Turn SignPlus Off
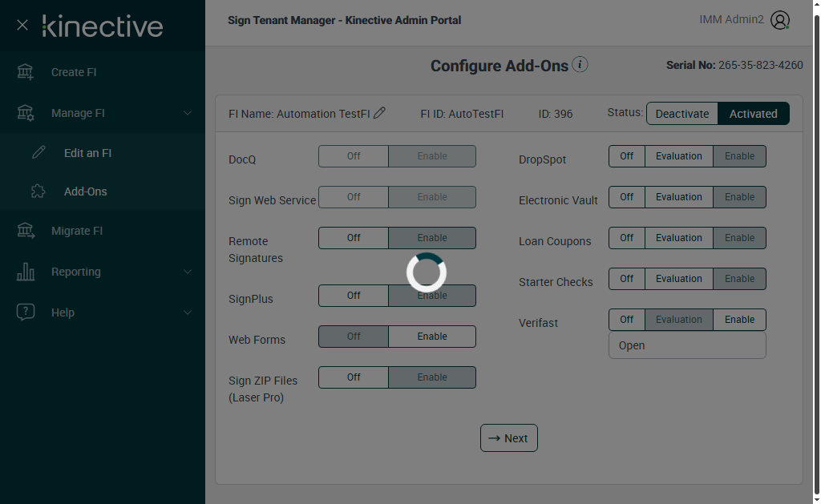This screenshot has width=821, height=504. (354, 295)
